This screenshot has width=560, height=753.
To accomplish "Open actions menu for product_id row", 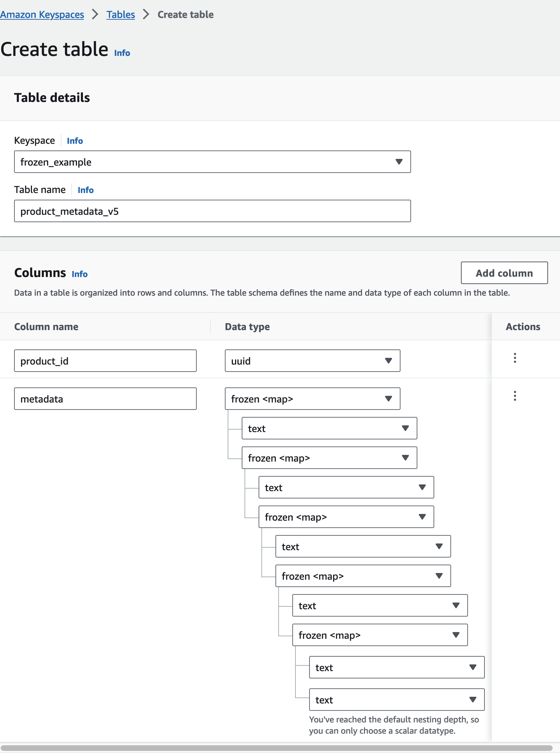I will pyautogui.click(x=515, y=358).
